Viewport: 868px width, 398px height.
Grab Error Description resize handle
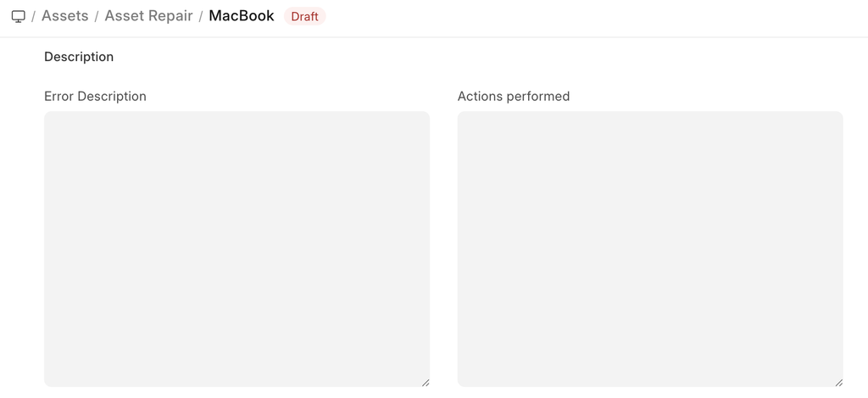[x=425, y=382]
